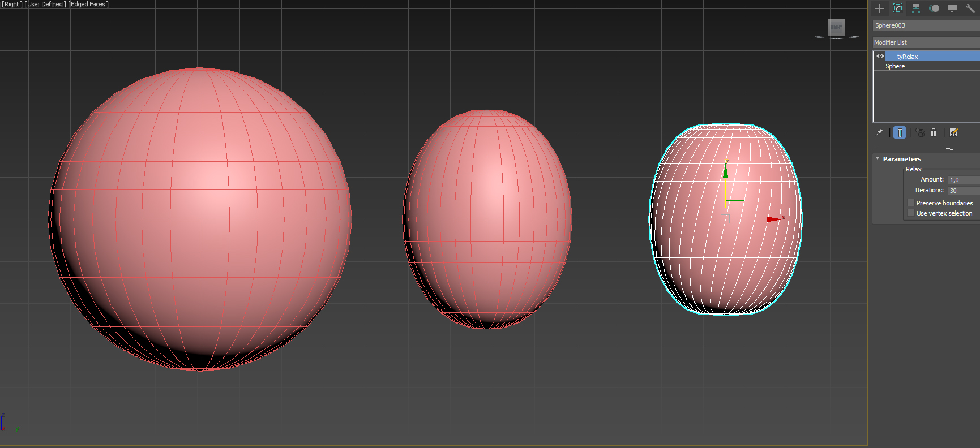Switch to the Modify panel tab

898,8
